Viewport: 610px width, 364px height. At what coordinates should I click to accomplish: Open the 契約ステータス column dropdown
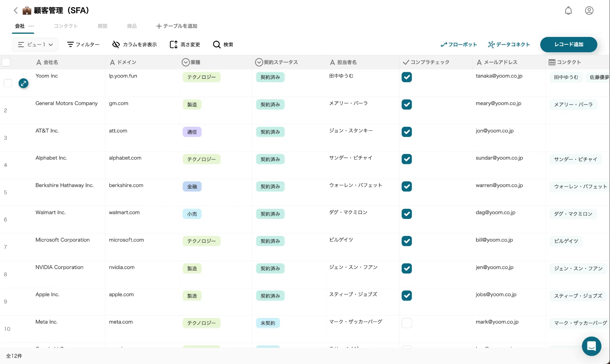coord(259,62)
